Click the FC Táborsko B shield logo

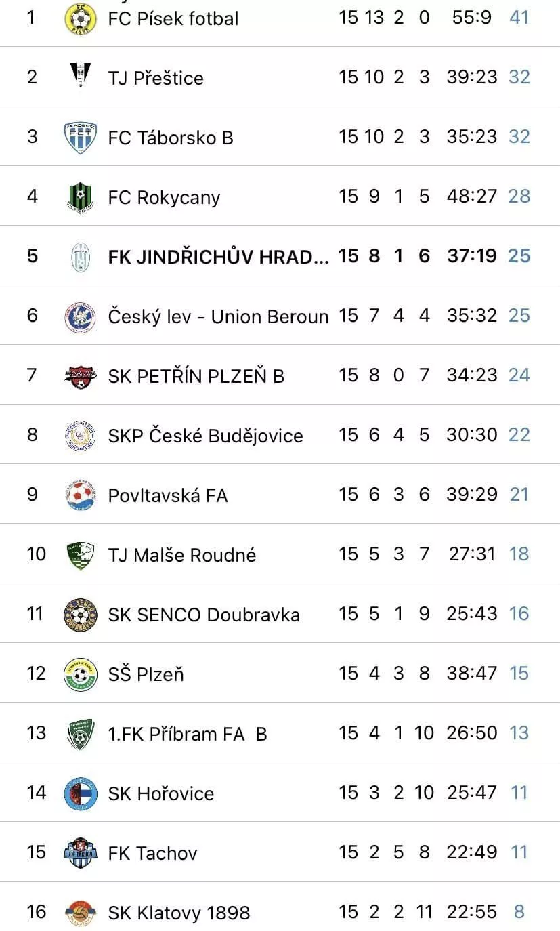click(80, 137)
